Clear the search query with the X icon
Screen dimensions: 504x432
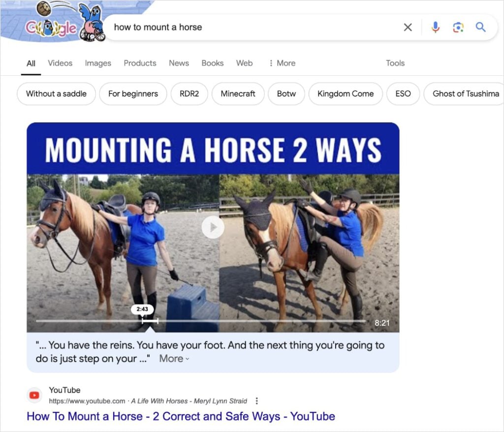point(408,27)
